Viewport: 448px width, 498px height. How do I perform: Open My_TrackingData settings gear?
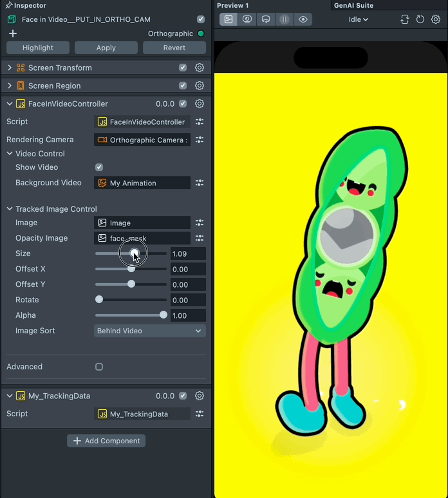coord(199,396)
